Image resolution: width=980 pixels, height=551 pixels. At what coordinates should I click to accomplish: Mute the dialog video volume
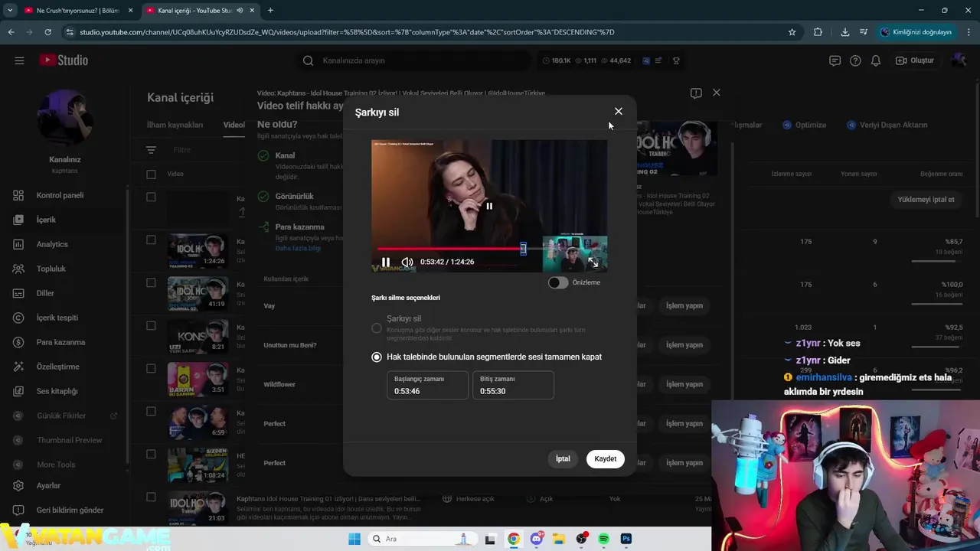[407, 262]
